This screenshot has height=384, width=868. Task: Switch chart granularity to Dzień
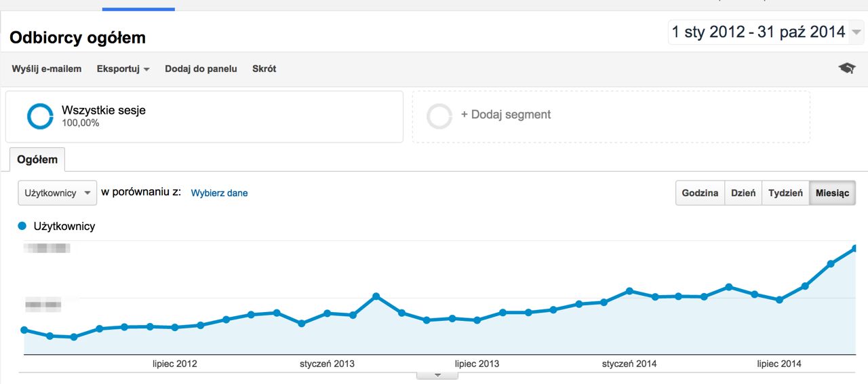pyautogui.click(x=743, y=193)
